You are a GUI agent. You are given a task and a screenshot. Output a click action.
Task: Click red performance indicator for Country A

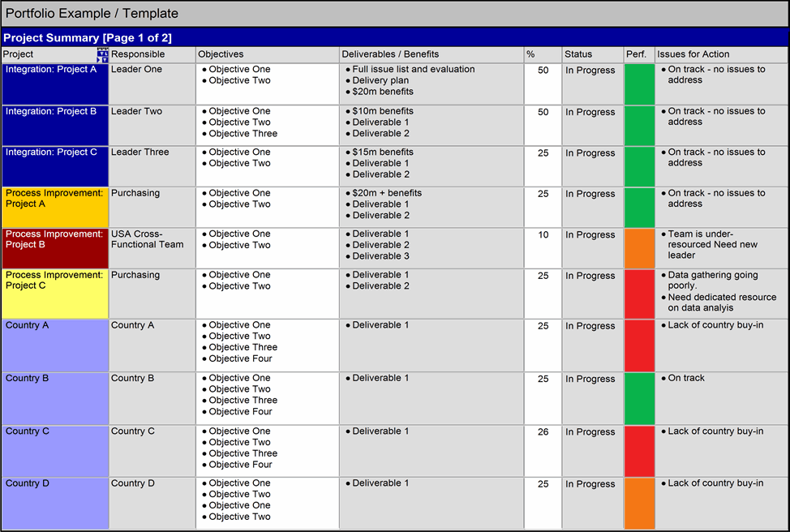click(639, 345)
